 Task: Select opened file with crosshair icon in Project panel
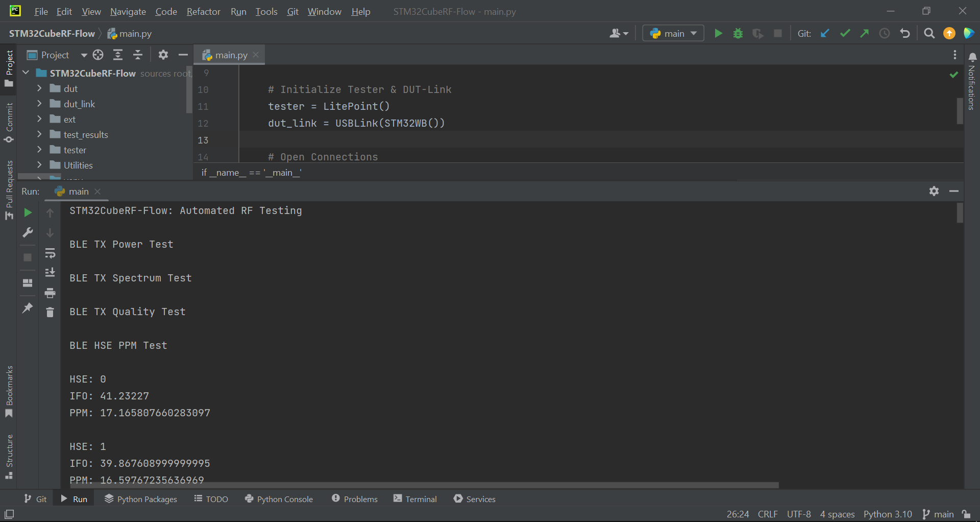pyautogui.click(x=99, y=55)
